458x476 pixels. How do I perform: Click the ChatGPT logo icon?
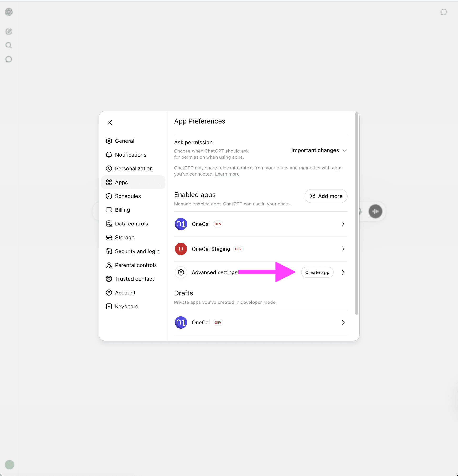tap(9, 12)
